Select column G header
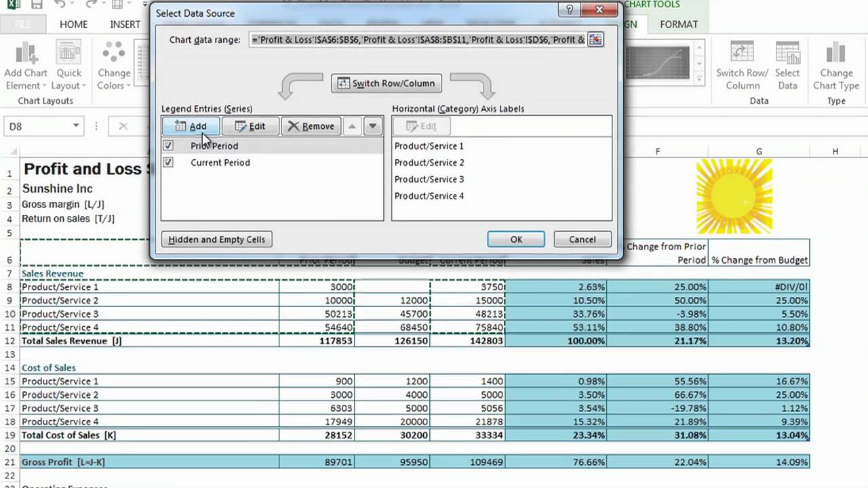The image size is (868, 488). click(x=759, y=151)
